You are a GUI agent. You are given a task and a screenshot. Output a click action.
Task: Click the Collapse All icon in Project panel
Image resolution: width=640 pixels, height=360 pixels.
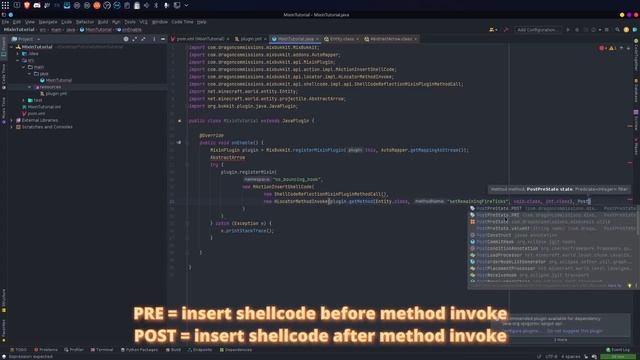143,39
